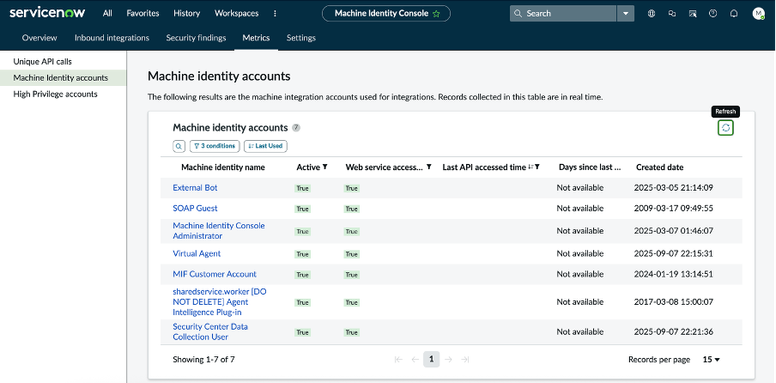Open the SOAP Guest record link

click(x=195, y=208)
